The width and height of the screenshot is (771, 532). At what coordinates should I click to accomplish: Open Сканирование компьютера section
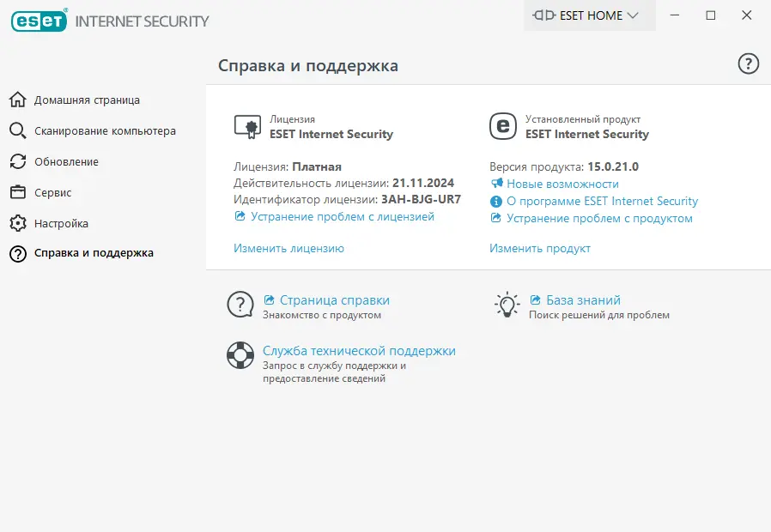click(105, 131)
